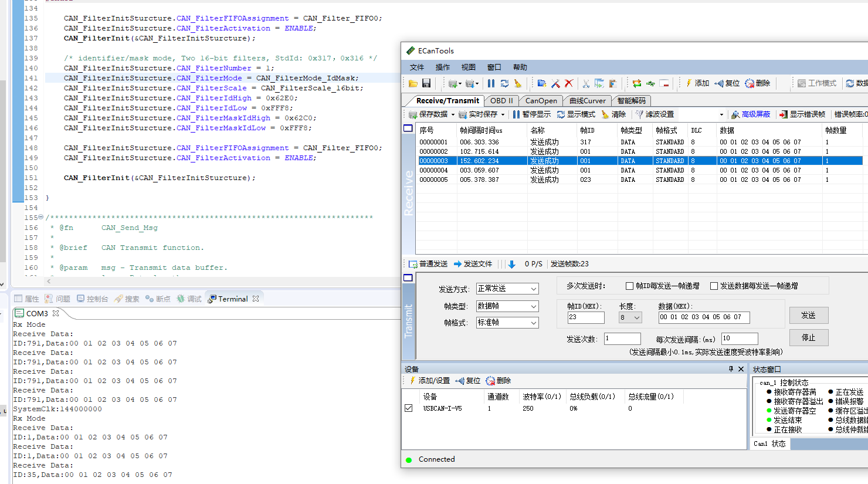Click the paste clipboard icon in toolbar
868x484 pixels.
tap(612, 83)
